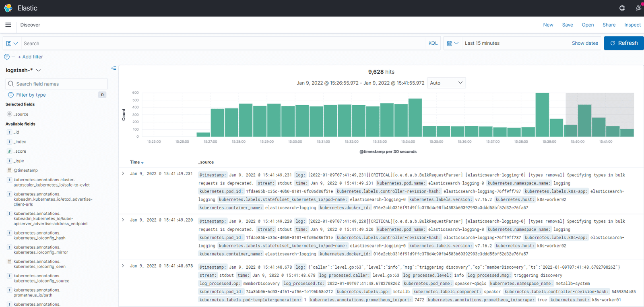Image resolution: width=644 pixels, height=307 pixels.
Task: Click Save in the top menu
Action: [x=568, y=25]
